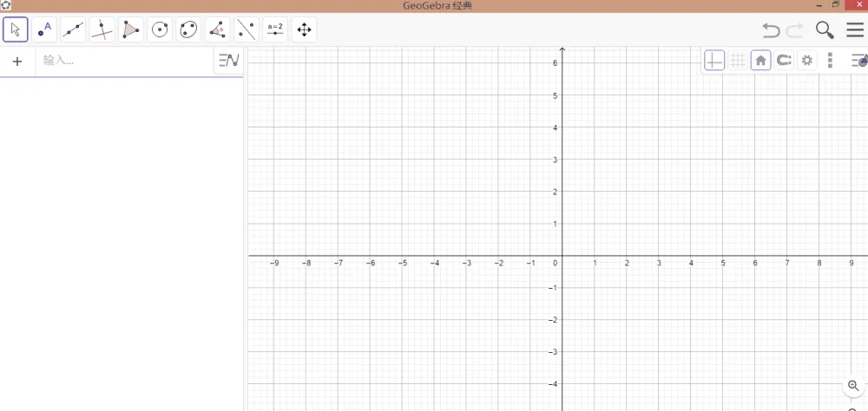Image resolution: width=868 pixels, height=411 pixels.
Task: Click the GeoGebra app icon in title bar
Action: coord(5,5)
